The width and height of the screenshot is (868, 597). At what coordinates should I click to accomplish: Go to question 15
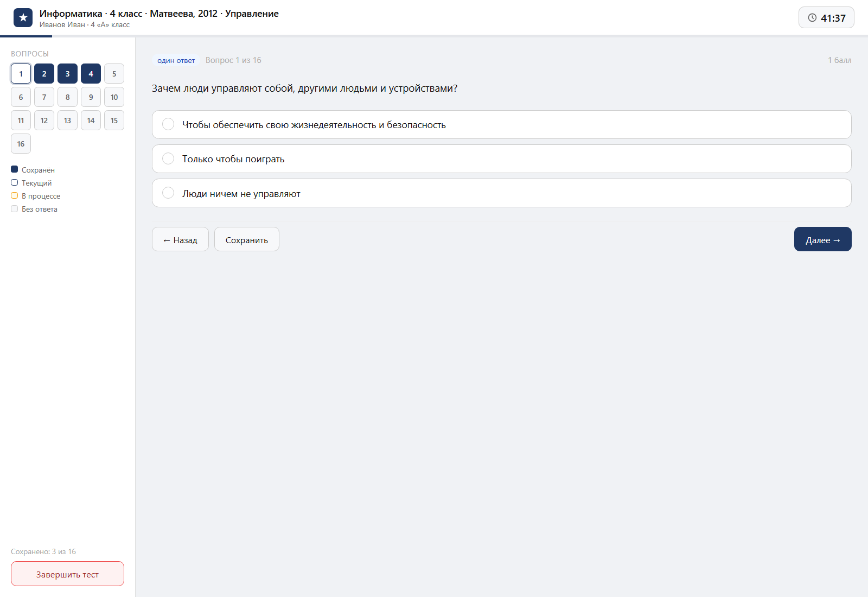tap(114, 120)
